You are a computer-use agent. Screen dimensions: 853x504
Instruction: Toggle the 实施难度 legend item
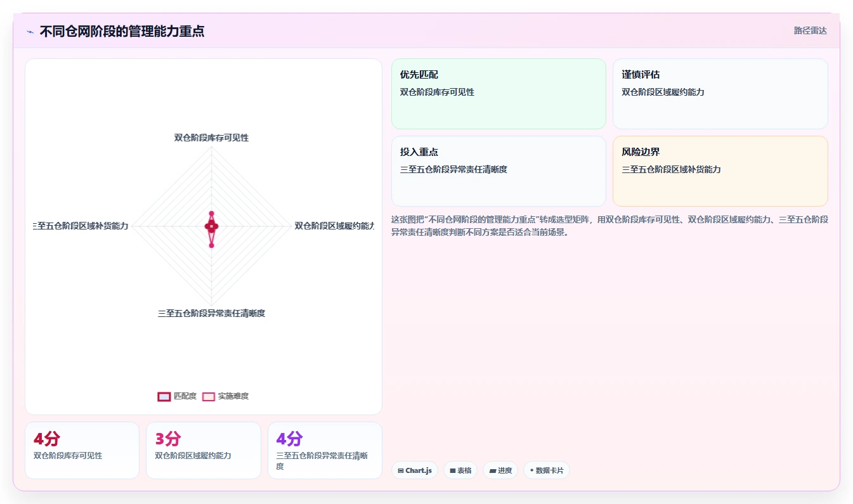click(225, 396)
